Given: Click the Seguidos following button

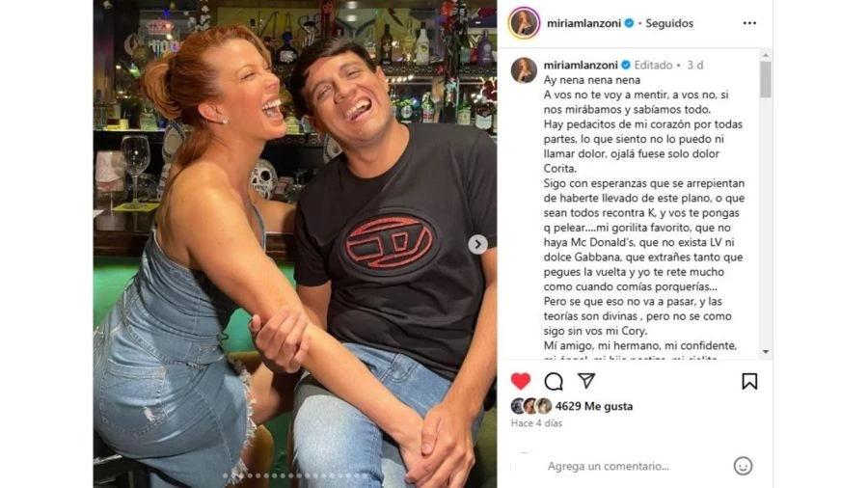Looking at the screenshot, I should 669,23.
